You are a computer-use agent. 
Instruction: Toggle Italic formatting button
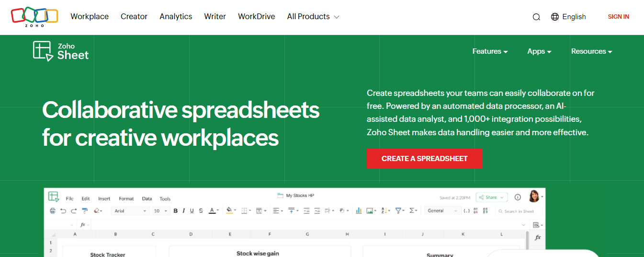(x=183, y=211)
